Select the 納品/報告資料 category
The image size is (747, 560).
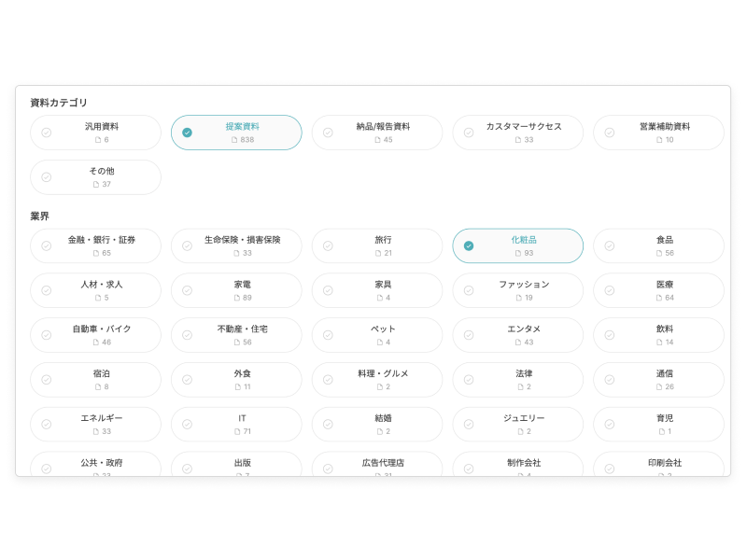(376, 133)
